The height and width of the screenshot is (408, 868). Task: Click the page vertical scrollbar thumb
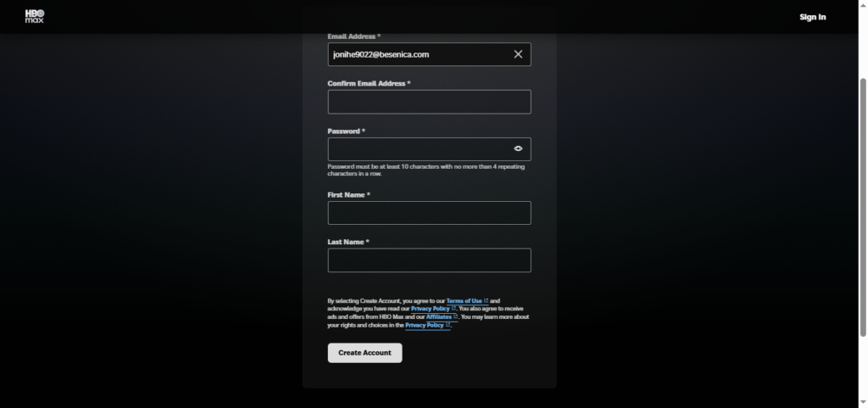pos(863,207)
